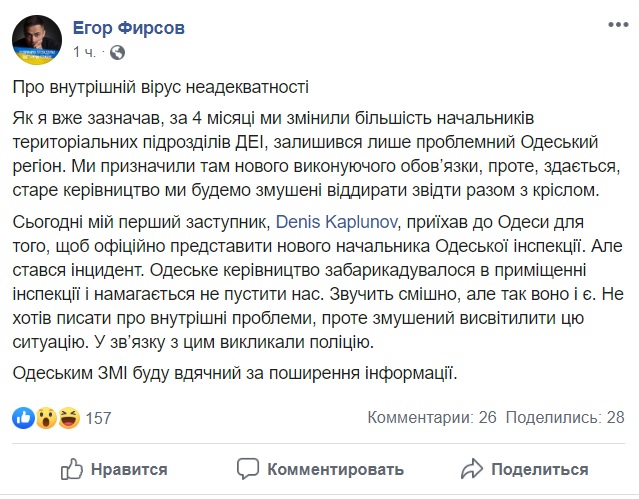Screen dimensions: 639x499
Task: Click the thumbs-up icon beside Нравится
Action: (x=72, y=467)
